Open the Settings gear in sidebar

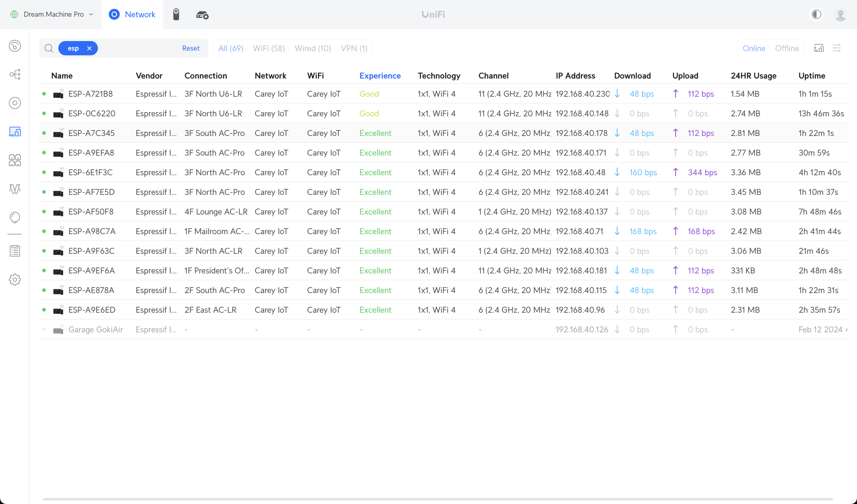[x=15, y=280]
